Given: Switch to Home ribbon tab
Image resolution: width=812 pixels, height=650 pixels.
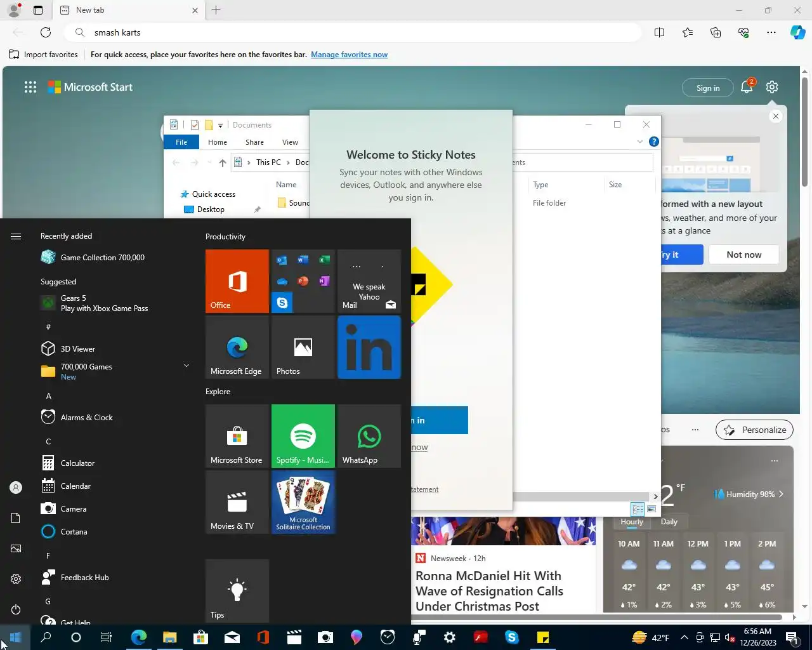Looking at the screenshot, I should (218, 142).
